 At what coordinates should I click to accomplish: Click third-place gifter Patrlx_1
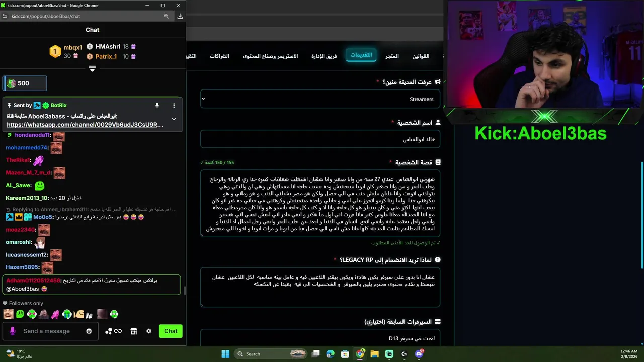[106, 56]
